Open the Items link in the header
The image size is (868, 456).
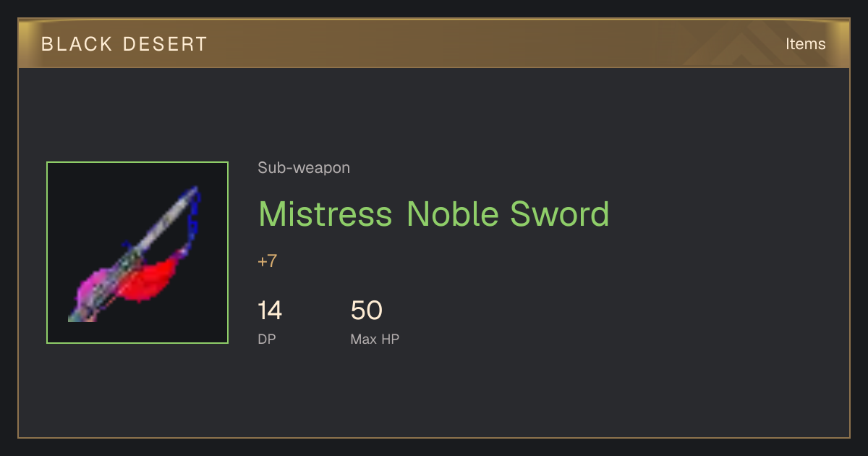pyautogui.click(x=805, y=43)
